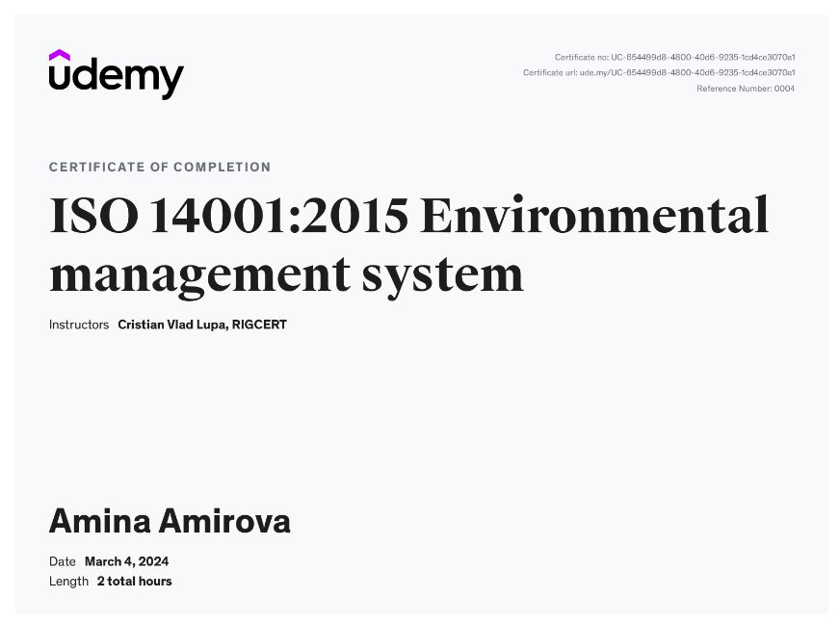Click the 'Instructors' label
Screen dimensions: 840x624
pos(79,325)
